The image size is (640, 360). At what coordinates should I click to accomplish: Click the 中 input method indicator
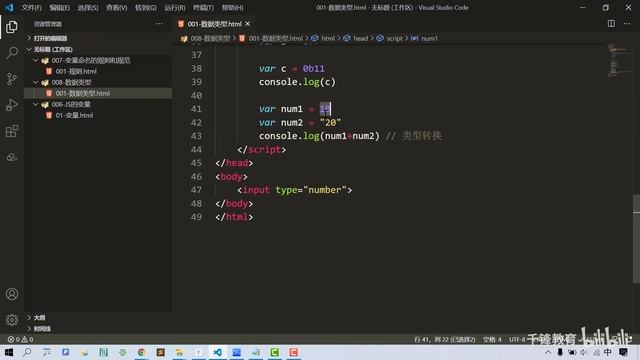pos(608,352)
